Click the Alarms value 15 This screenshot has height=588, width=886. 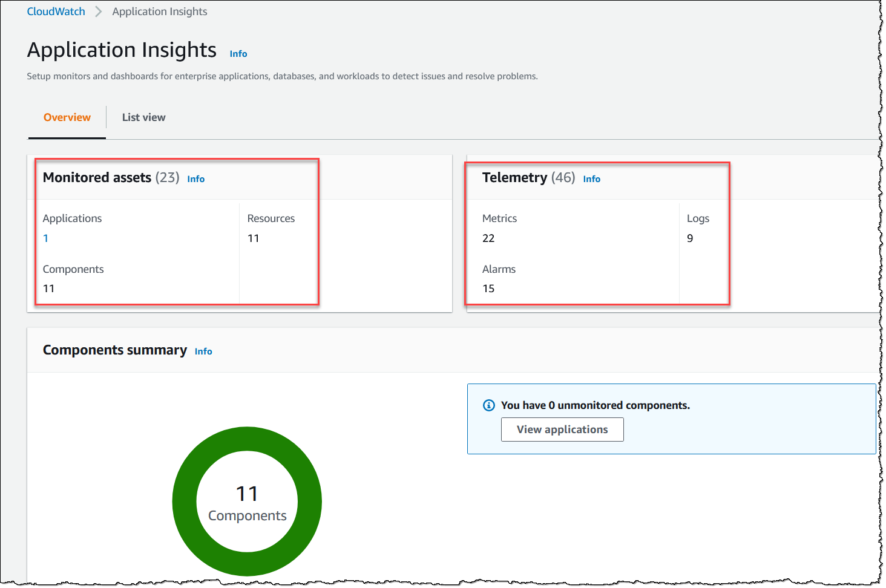coord(488,288)
